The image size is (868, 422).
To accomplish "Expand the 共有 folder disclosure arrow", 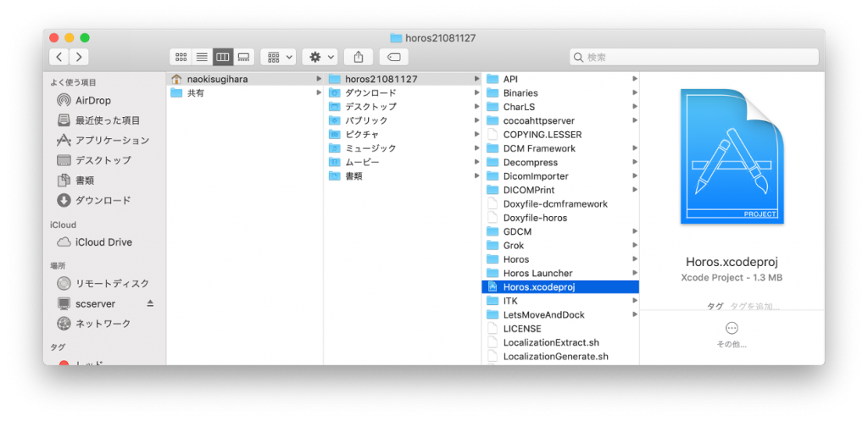I will (319, 93).
